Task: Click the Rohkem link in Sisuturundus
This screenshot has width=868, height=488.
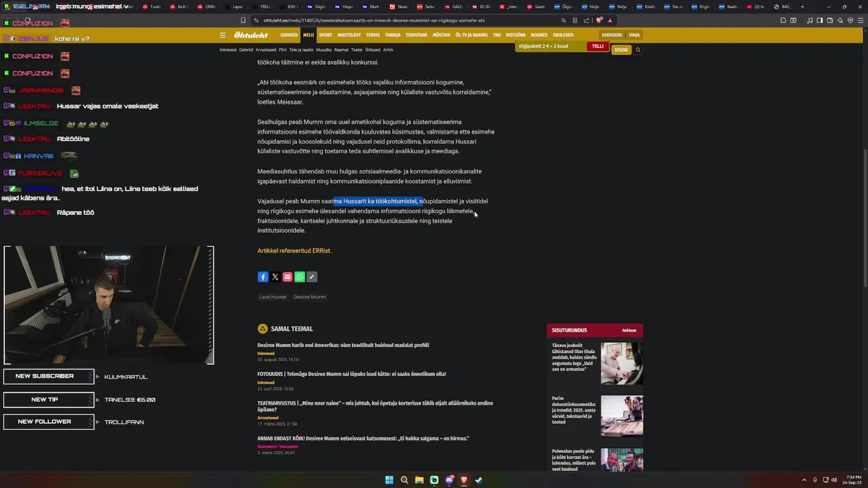Action: [x=629, y=331]
